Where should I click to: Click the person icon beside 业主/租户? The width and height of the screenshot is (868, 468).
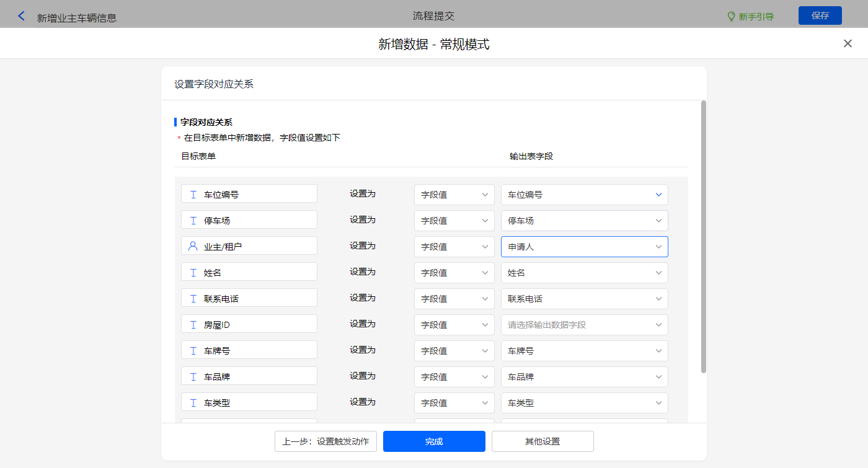[193, 246]
